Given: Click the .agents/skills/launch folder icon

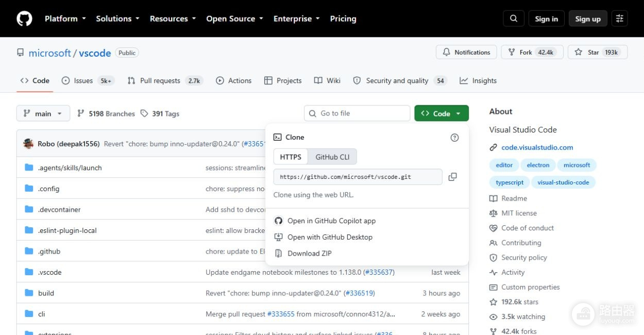Looking at the screenshot, I should (x=29, y=167).
